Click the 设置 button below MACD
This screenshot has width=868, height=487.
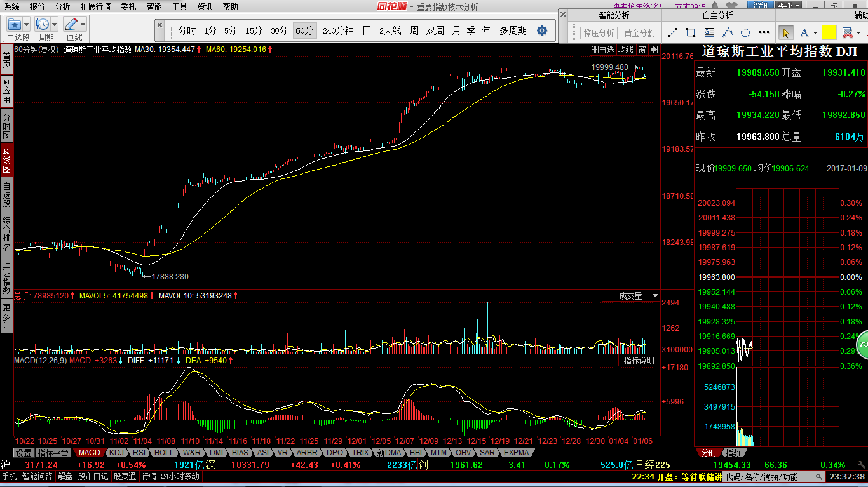24,453
